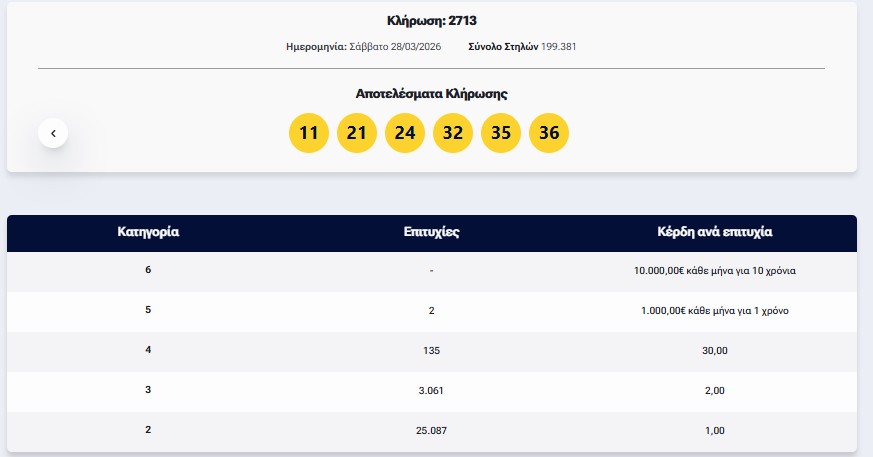Click the 25.087 successes cell

click(x=431, y=431)
